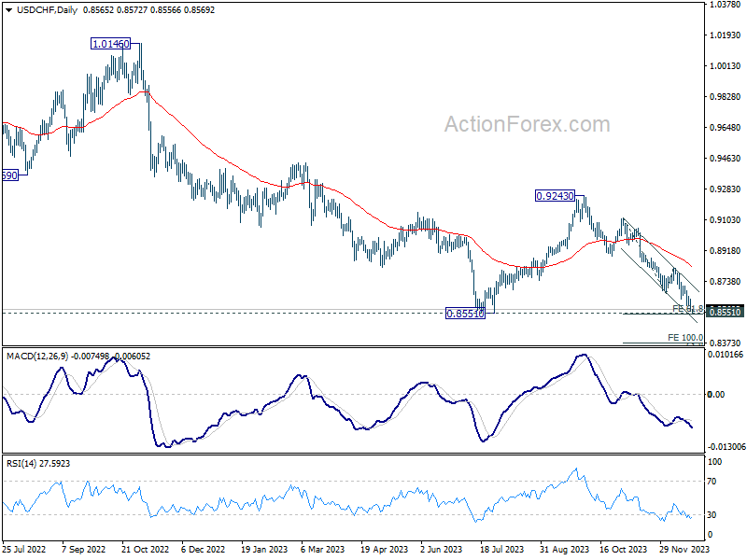
Task: Click the 1.00130 price axis value
Action: pos(726,65)
